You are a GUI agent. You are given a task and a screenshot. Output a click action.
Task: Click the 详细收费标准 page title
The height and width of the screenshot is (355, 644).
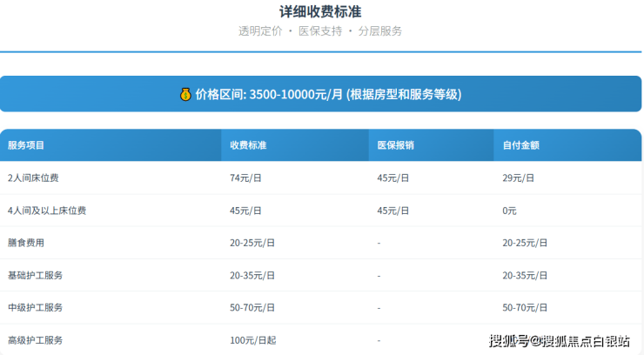(x=320, y=11)
